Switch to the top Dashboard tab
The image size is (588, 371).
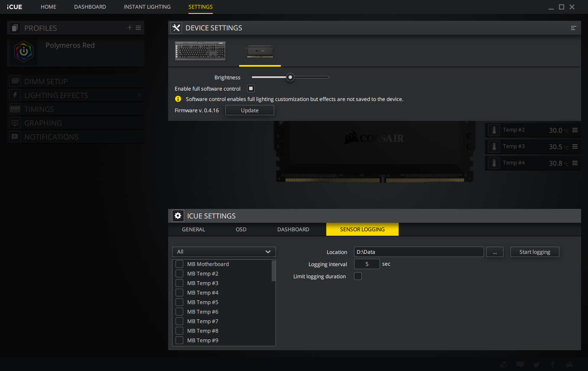coord(90,7)
